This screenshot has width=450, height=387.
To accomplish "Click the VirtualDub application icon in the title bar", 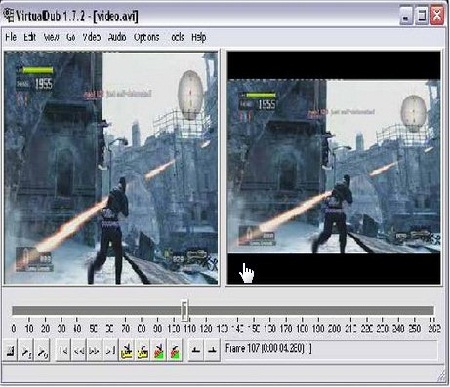I will click(x=8, y=15).
